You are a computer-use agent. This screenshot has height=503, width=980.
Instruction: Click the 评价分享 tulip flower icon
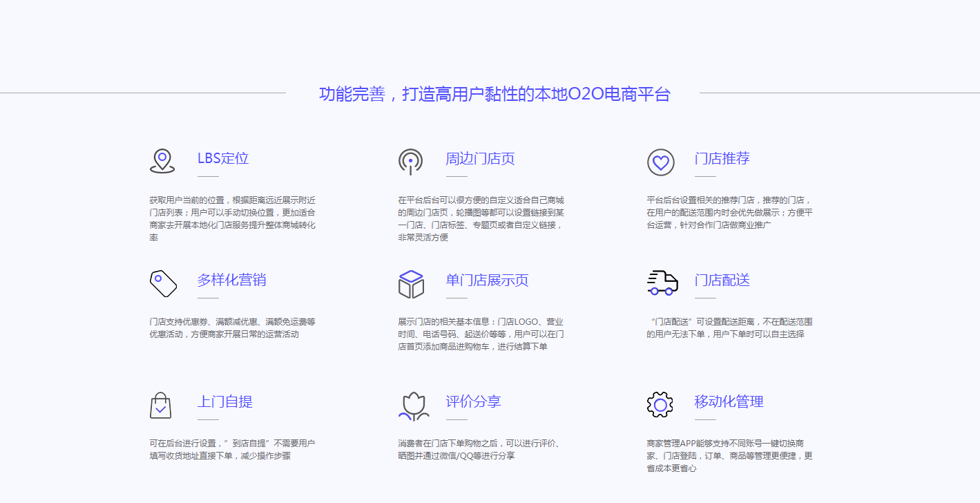(x=413, y=406)
